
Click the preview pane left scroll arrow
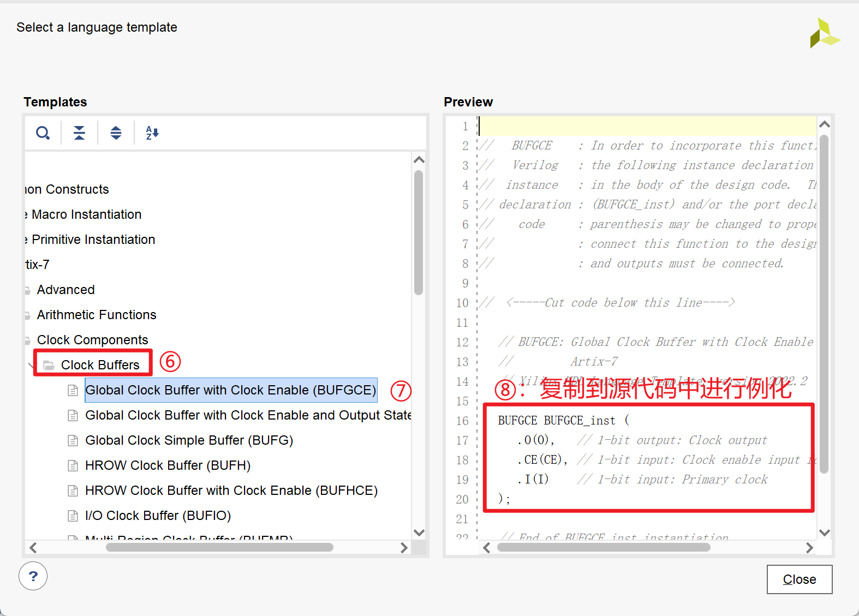pos(487,548)
